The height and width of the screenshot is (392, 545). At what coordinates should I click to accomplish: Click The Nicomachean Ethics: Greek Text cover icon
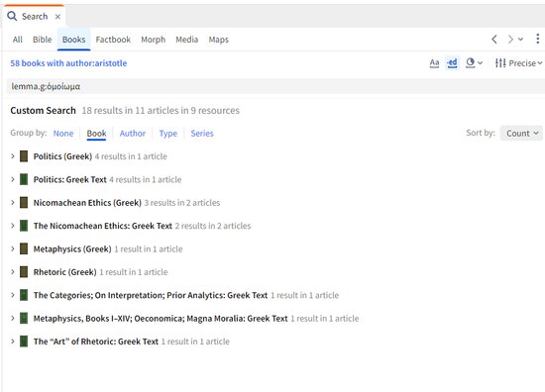point(24,226)
